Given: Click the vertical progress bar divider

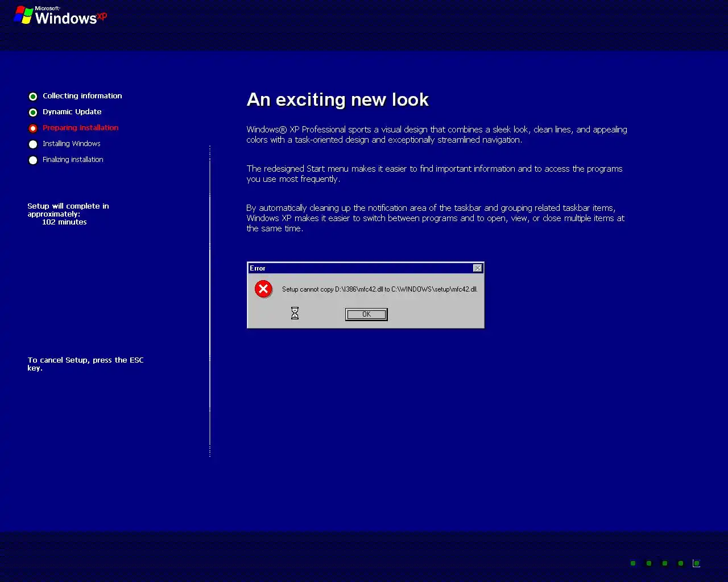Looking at the screenshot, I should coord(210,301).
